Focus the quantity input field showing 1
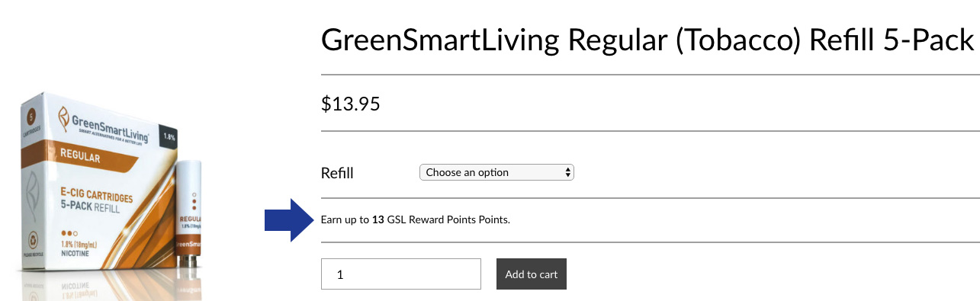 point(401,274)
